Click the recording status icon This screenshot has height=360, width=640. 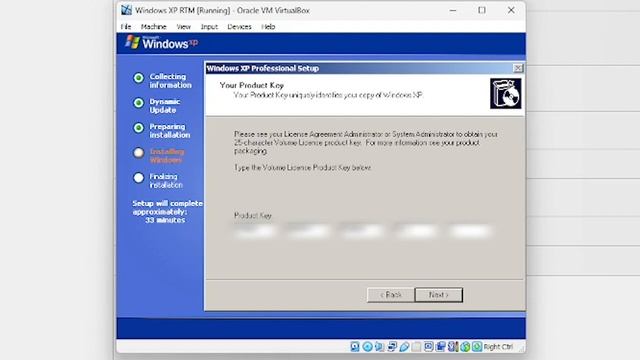point(440,347)
